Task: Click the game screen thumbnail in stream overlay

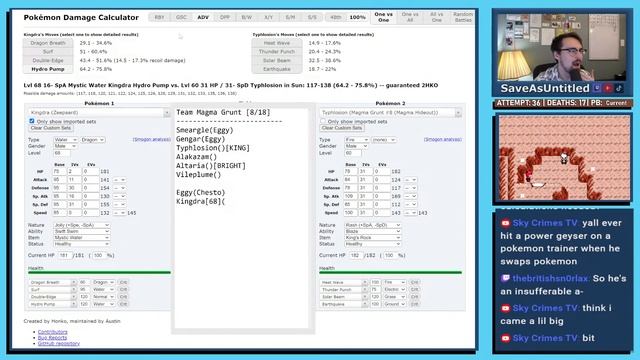Action: (564, 158)
